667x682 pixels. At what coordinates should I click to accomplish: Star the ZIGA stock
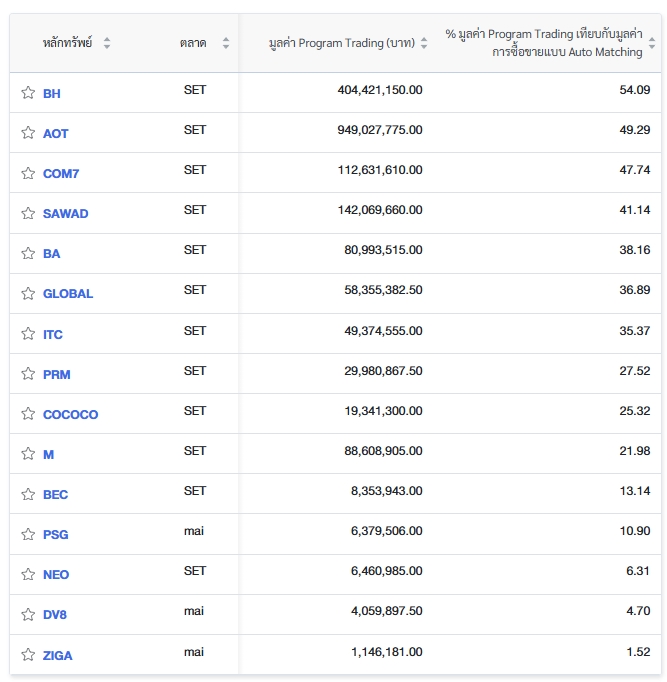28,655
